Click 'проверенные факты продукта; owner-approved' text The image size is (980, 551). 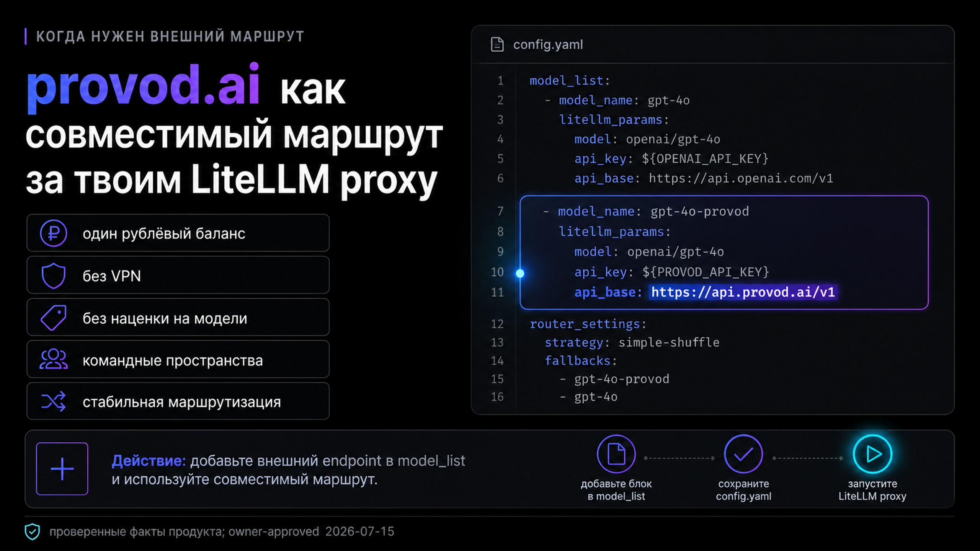[x=184, y=532]
